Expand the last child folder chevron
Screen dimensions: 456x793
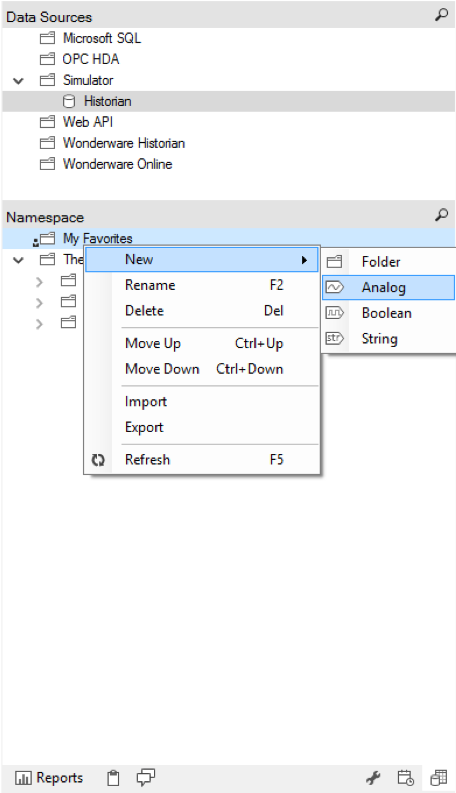tap(39, 324)
